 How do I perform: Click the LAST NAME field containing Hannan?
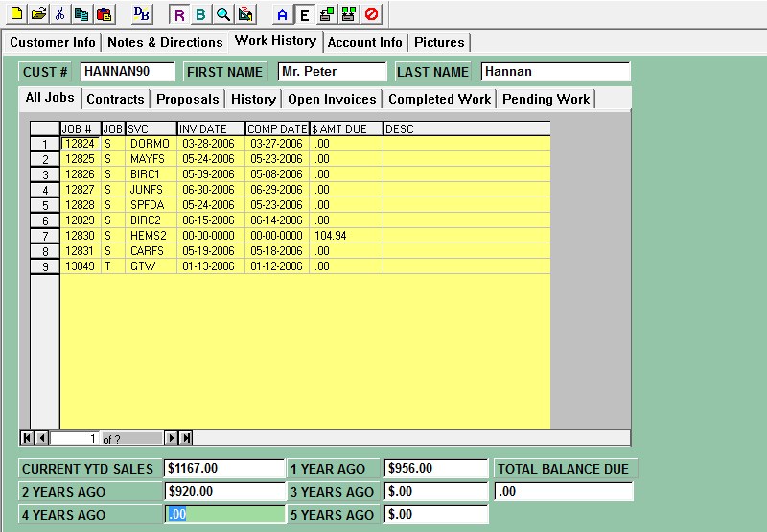point(554,72)
